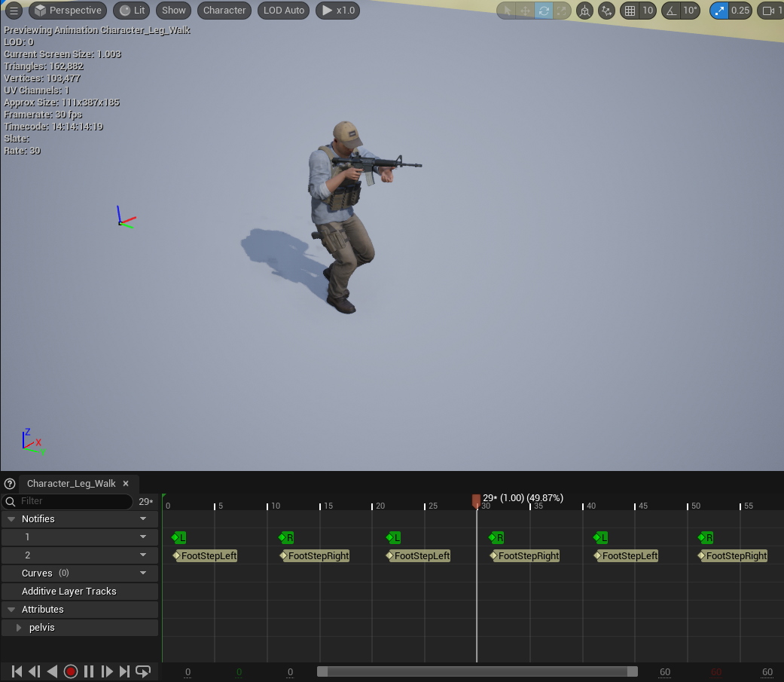784x682 pixels.
Task: Select FootStepRight notify near frame 10
Action: [x=315, y=556]
